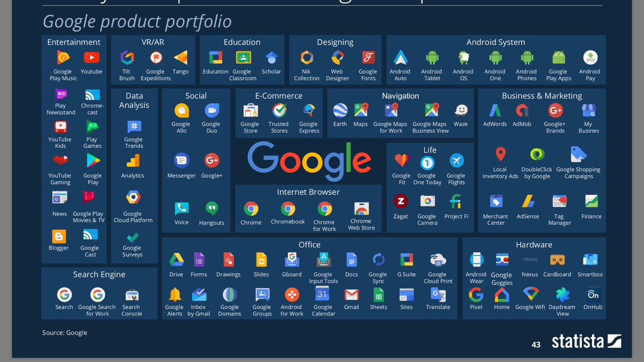Open the Android Auto icon

click(x=400, y=58)
